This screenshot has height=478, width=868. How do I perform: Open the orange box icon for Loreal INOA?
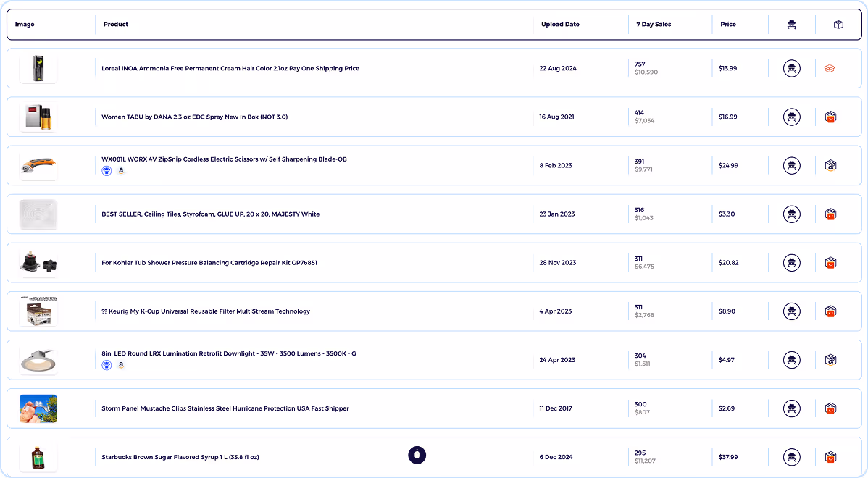pyautogui.click(x=830, y=69)
